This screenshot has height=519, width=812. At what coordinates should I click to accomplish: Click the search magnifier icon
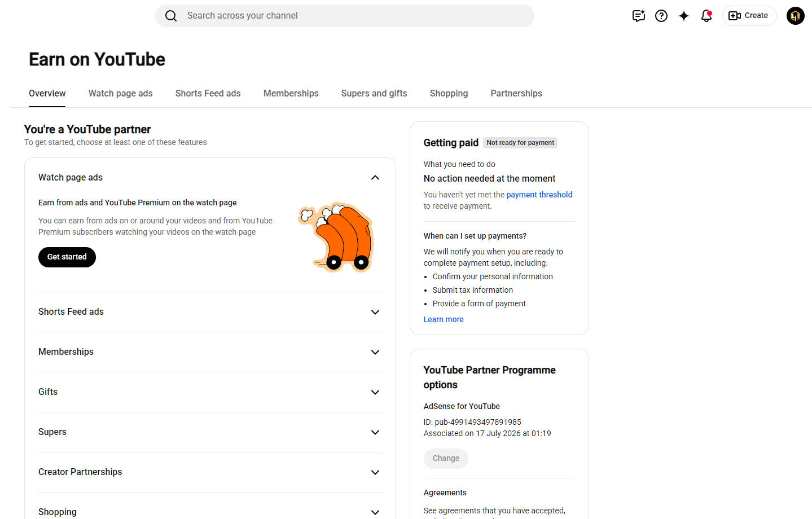tap(171, 16)
